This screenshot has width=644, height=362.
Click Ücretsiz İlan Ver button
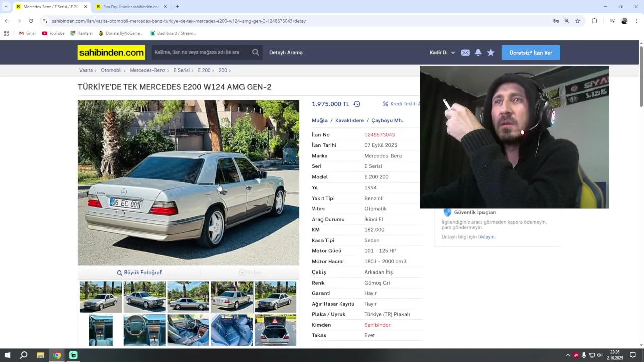[x=531, y=53]
